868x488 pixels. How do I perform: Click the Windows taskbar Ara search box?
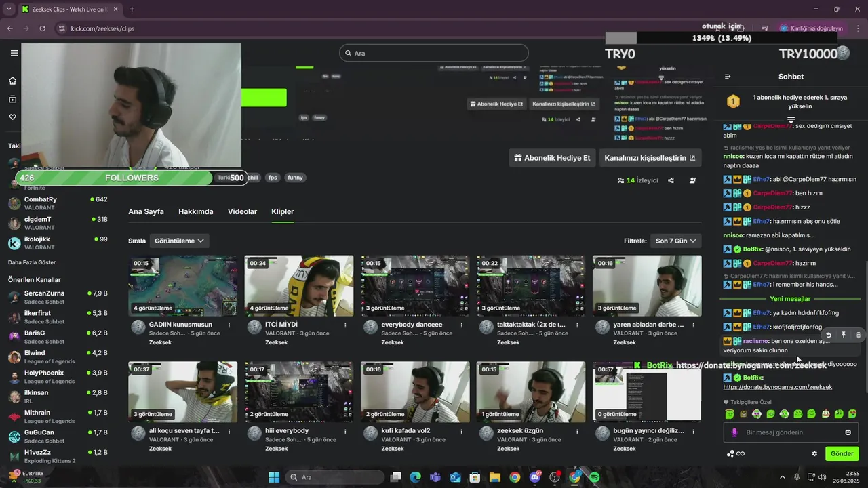[335, 477]
